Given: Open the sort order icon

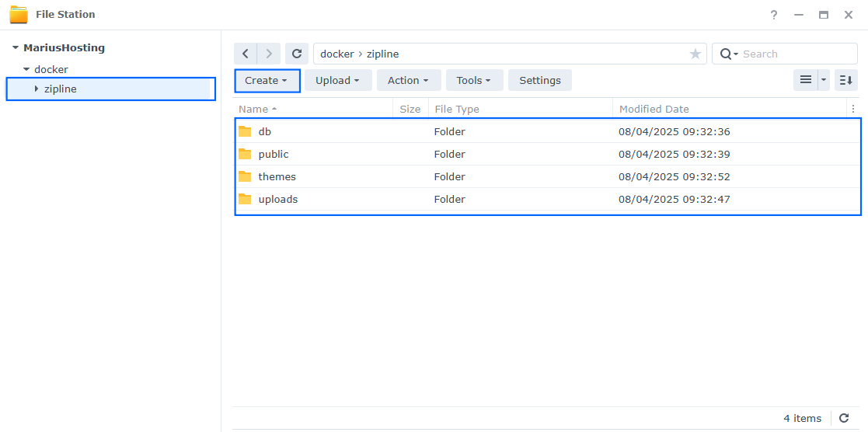Looking at the screenshot, I should (x=846, y=80).
